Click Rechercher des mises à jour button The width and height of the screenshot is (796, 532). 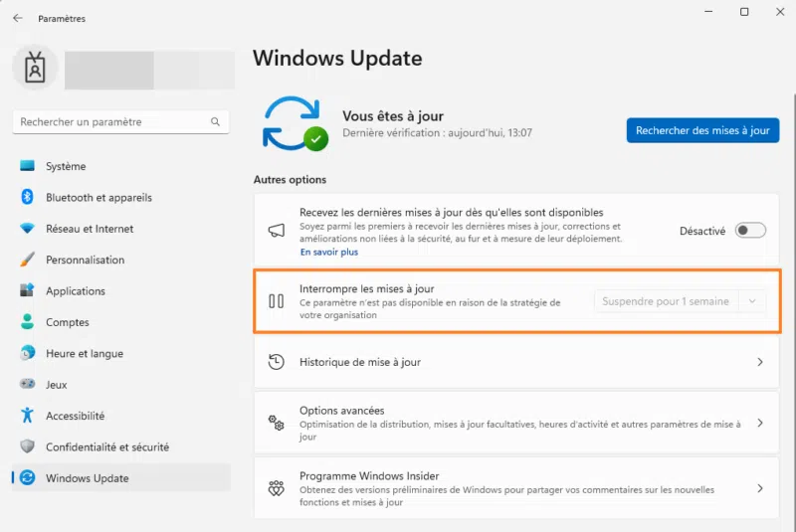(702, 130)
